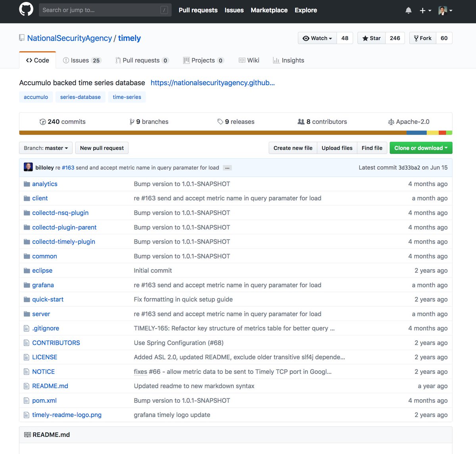Open the pom.xml file
The width and height of the screenshot is (476, 454).
click(x=44, y=400)
